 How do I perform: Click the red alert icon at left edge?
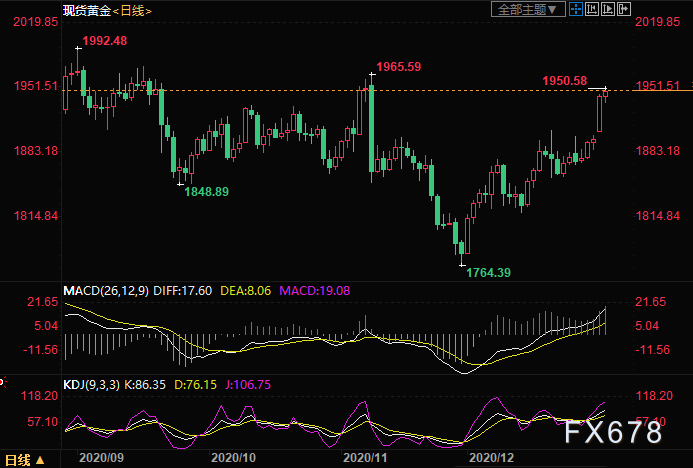point(3,381)
